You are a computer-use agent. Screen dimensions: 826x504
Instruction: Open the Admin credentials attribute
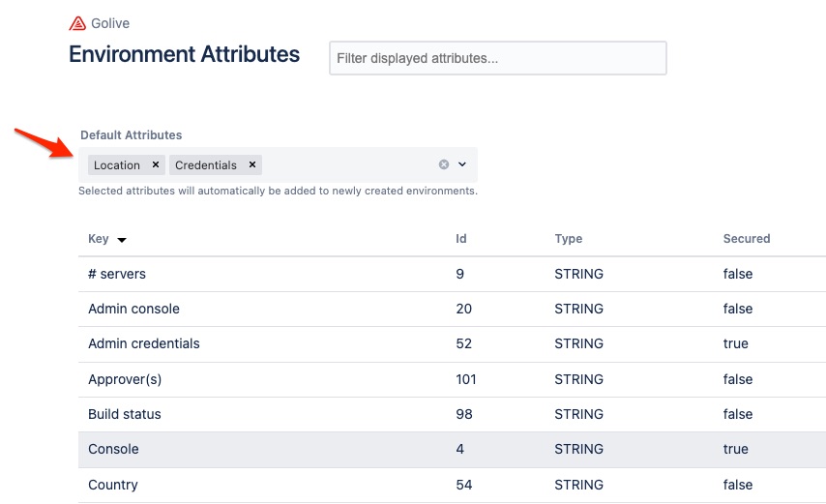tap(144, 343)
